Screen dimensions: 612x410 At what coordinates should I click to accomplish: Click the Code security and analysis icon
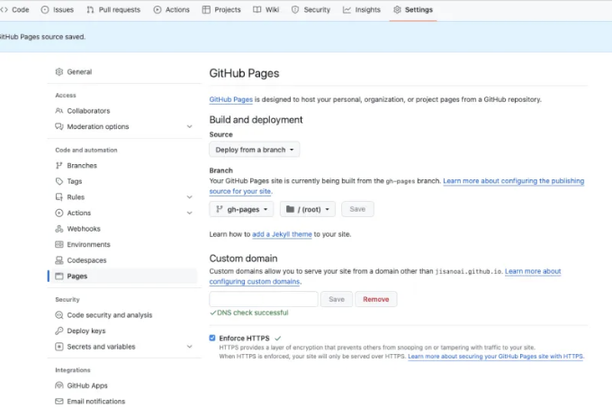(x=59, y=315)
